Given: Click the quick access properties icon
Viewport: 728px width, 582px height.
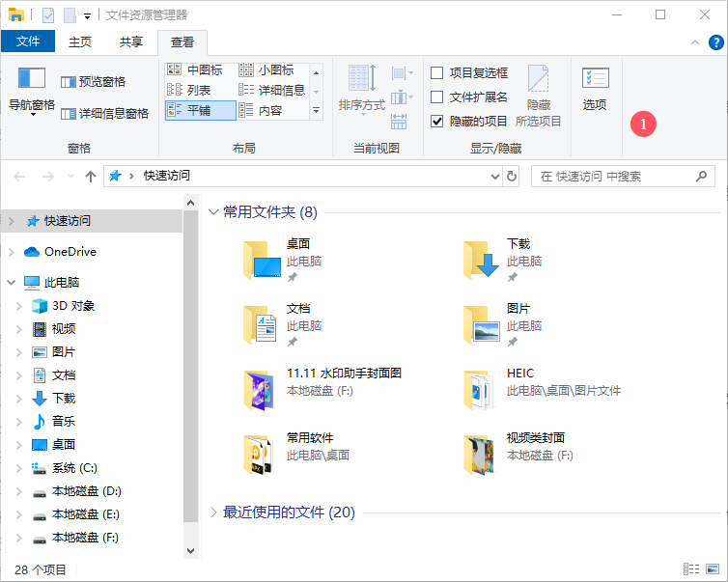Looking at the screenshot, I should point(48,15).
